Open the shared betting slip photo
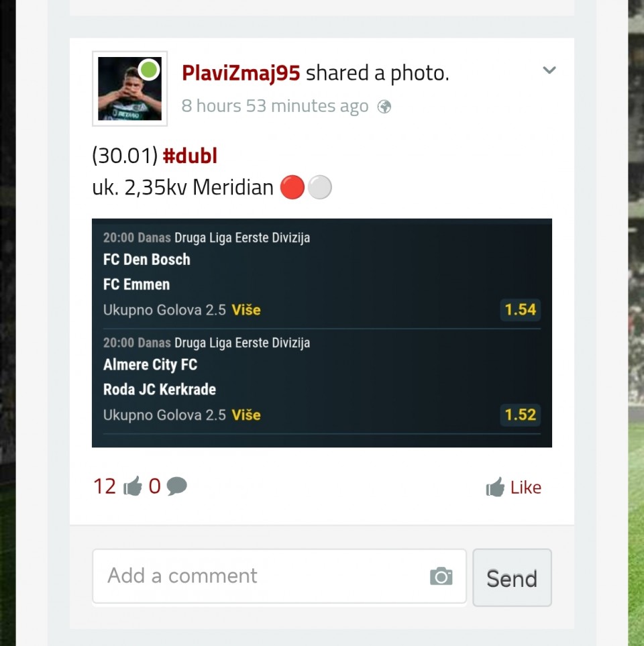 (322, 333)
